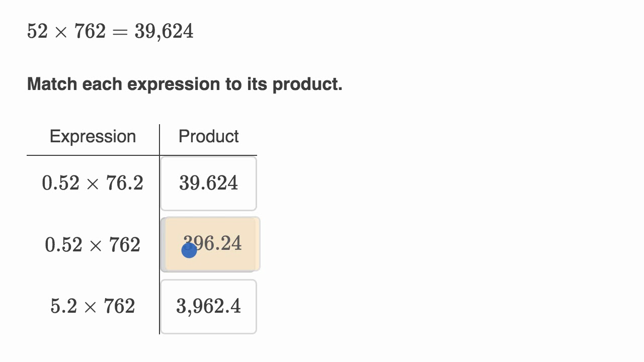Click the Expression column header
The image size is (644, 362).
pos(93,137)
